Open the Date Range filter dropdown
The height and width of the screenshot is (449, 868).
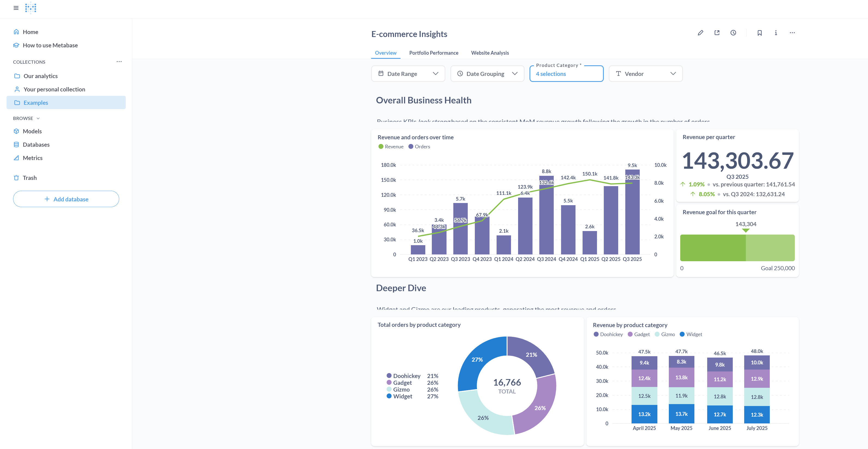408,73
